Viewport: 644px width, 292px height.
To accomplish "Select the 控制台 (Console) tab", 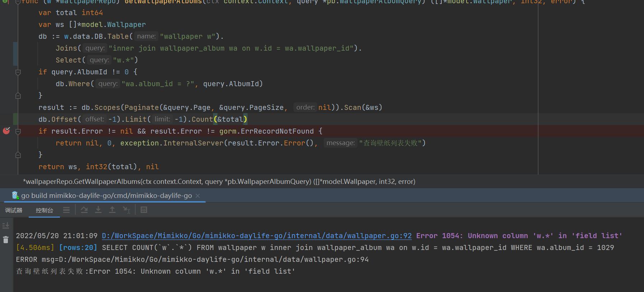I will pyautogui.click(x=44, y=210).
